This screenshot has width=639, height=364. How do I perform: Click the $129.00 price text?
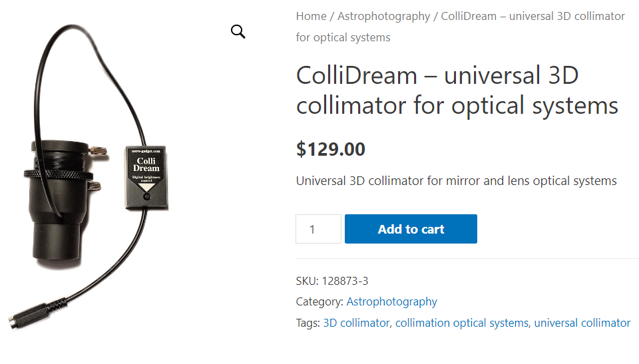pos(331,149)
